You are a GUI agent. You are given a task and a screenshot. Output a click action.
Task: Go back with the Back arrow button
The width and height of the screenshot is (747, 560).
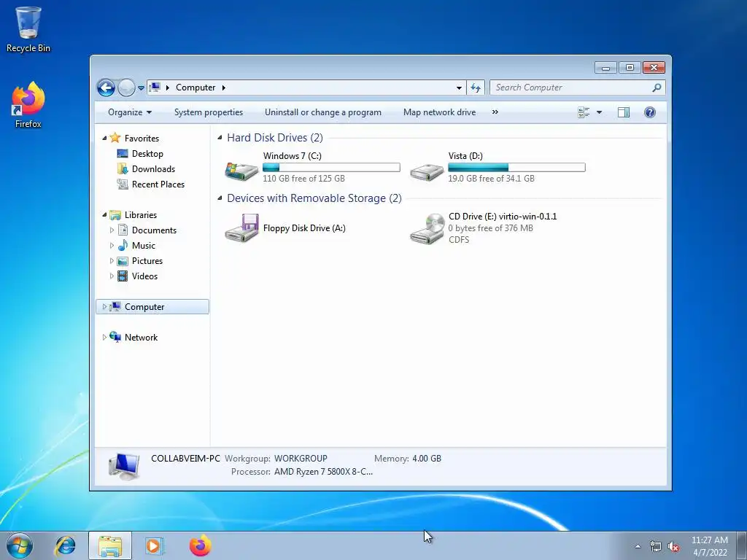pos(106,87)
